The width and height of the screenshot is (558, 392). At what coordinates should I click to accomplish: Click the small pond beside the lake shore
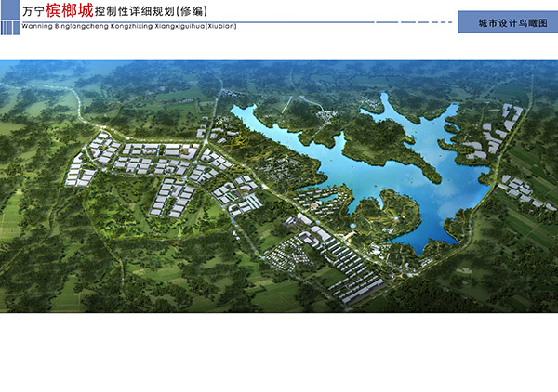pyautogui.click(x=325, y=197)
